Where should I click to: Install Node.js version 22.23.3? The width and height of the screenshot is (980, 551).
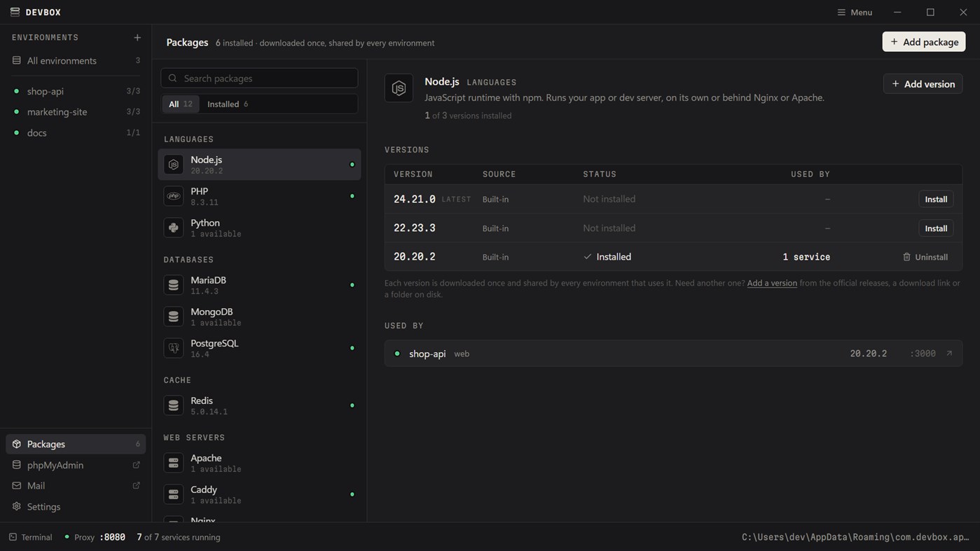pos(936,228)
